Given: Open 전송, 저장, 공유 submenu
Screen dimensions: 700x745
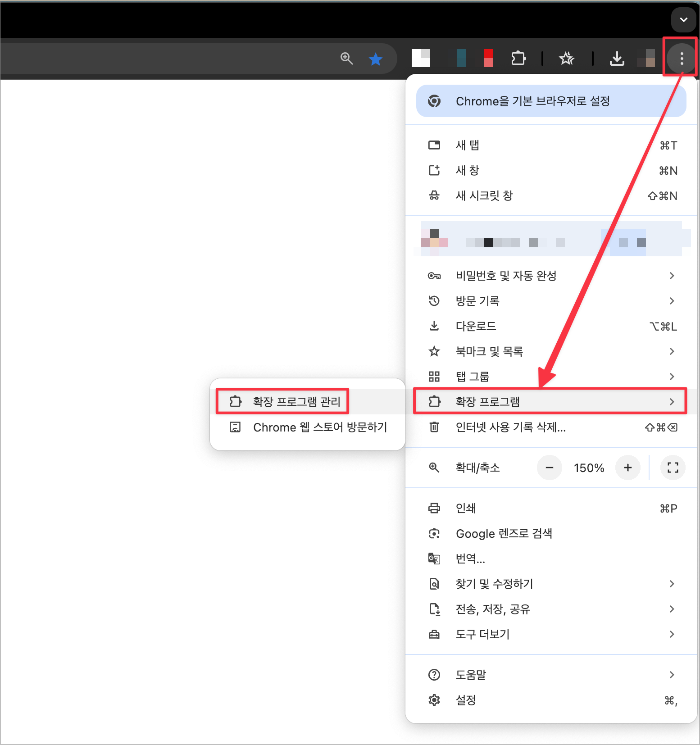Looking at the screenshot, I should coord(551,609).
